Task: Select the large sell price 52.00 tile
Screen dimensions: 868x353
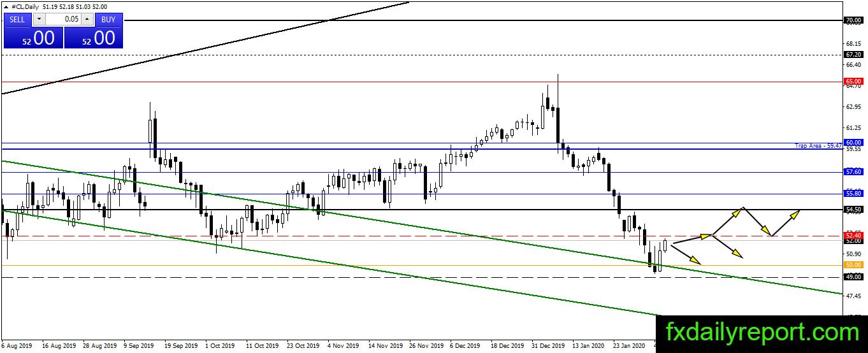Action: point(34,38)
